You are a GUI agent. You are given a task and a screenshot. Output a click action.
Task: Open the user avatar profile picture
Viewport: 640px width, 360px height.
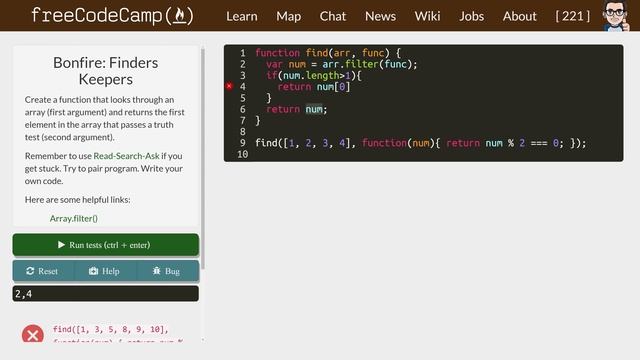click(616, 16)
